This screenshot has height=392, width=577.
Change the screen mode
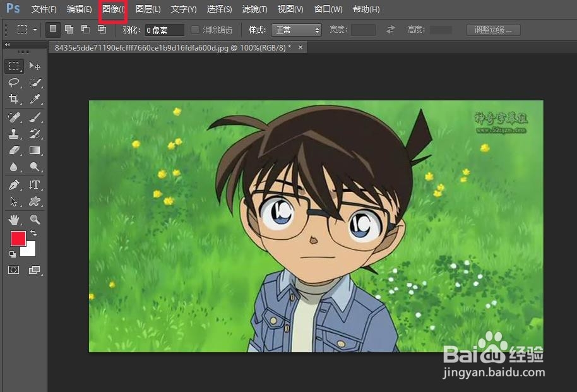35,270
